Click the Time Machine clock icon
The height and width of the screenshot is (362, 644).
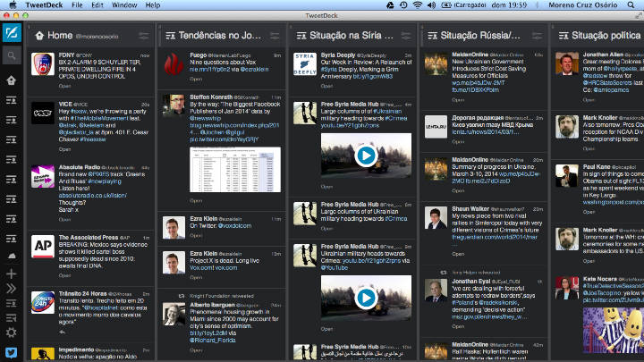click(403, 5)
